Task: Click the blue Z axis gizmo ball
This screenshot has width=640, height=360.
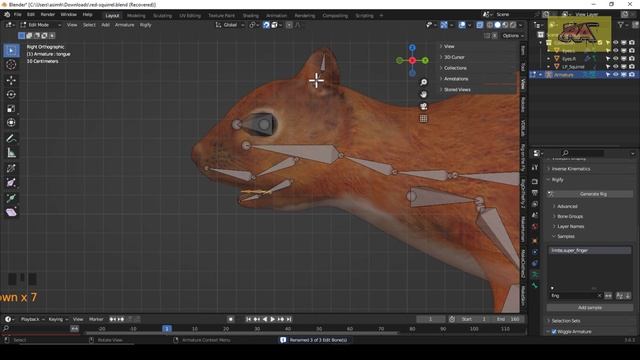Action: 412,48
